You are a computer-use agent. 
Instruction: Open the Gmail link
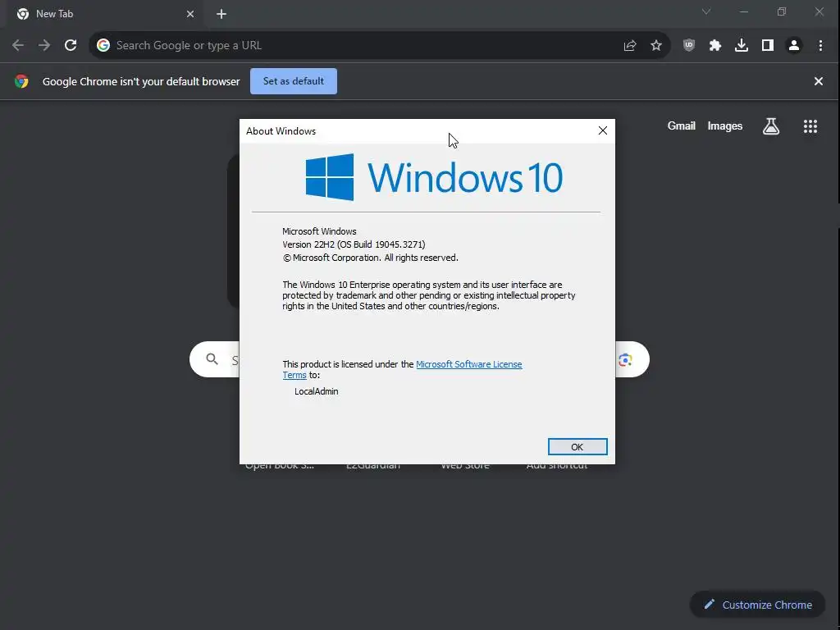coord(681,126)
